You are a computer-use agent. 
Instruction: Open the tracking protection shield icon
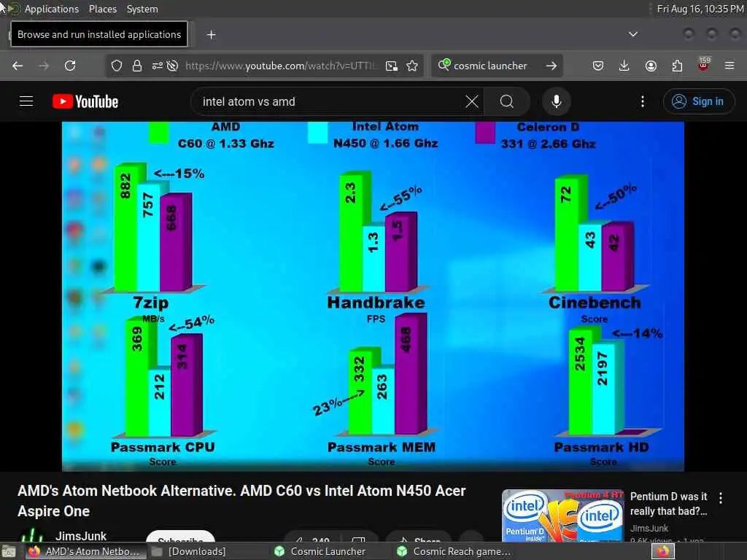point(117,66)
